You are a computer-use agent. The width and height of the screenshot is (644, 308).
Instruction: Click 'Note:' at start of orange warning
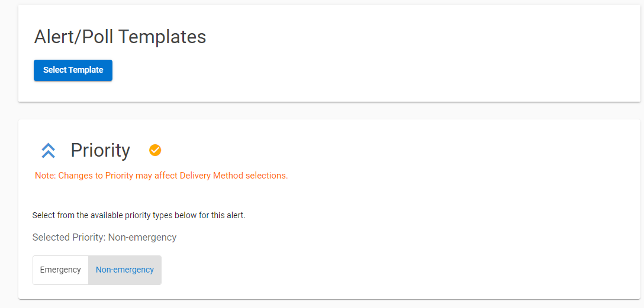pos(46,176)
